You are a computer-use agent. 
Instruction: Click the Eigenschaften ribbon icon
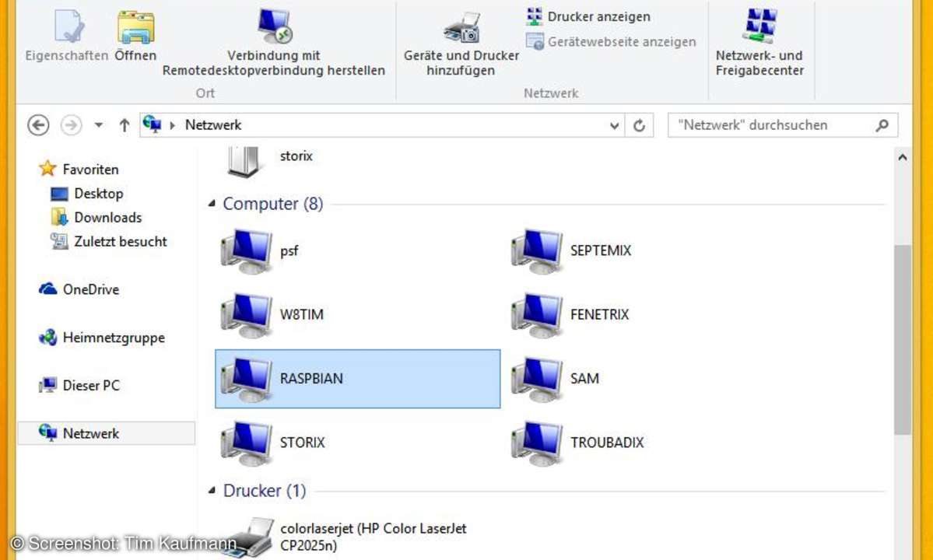[x=70, y=26]
